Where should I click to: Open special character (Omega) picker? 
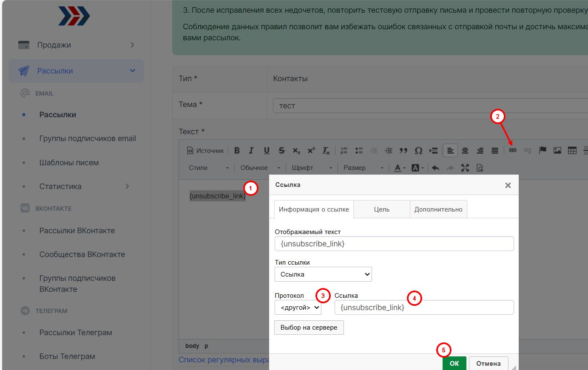coord(418,150)
